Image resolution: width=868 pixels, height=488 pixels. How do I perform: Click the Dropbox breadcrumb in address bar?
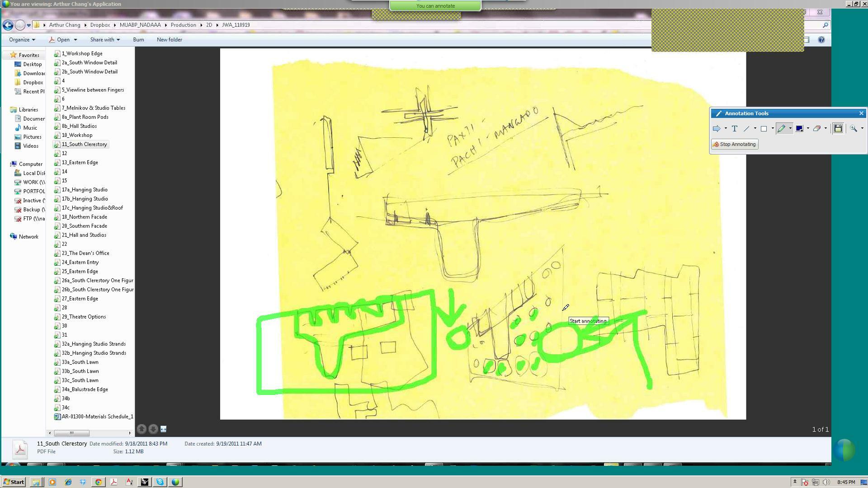pyautogui.click(x=100, y=25)
